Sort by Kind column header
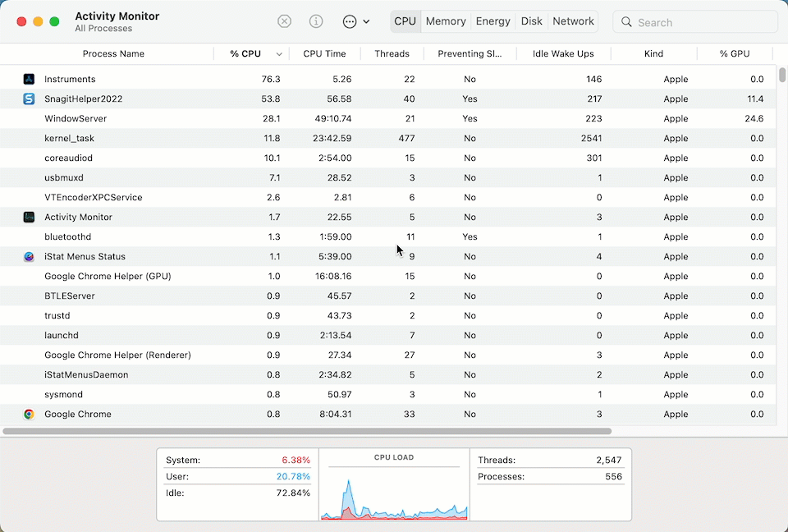Viewport: 788px width, 532px height. point(654,54)
